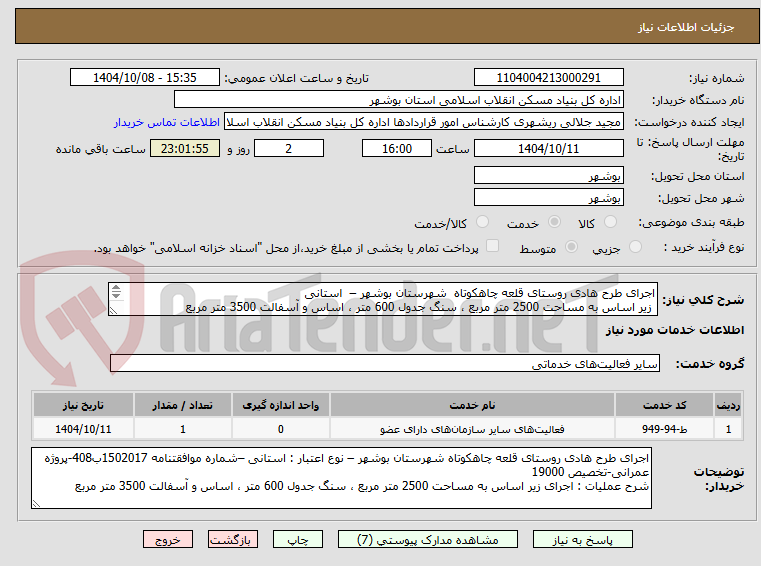Screen dimensions: 761x566
Task: Open اطلاعات تماس خریدار link
Action: point(167,122)
